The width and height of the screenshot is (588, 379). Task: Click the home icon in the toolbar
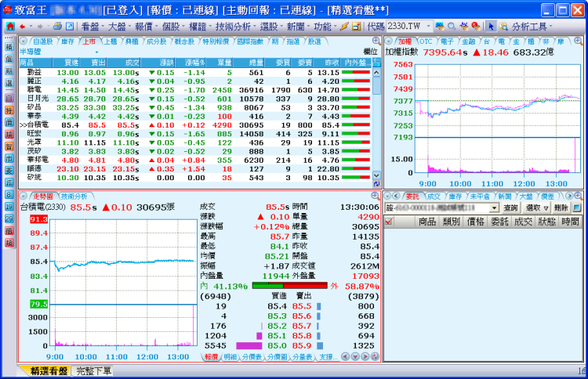point(10,26)
